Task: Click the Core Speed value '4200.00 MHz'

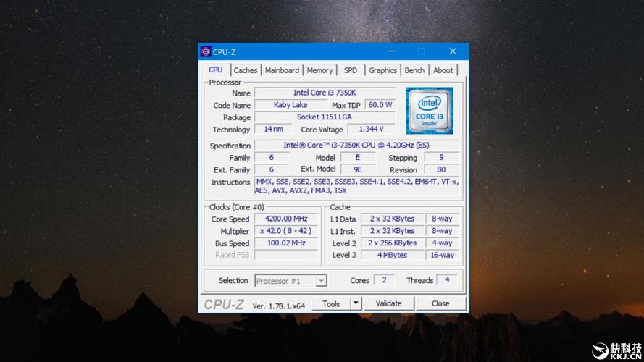Action: (x=286, y=219)
